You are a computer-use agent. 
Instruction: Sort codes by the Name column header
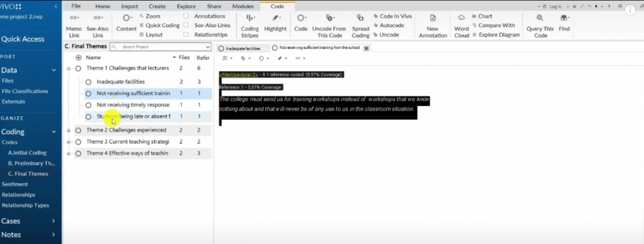tap(93, 58)
